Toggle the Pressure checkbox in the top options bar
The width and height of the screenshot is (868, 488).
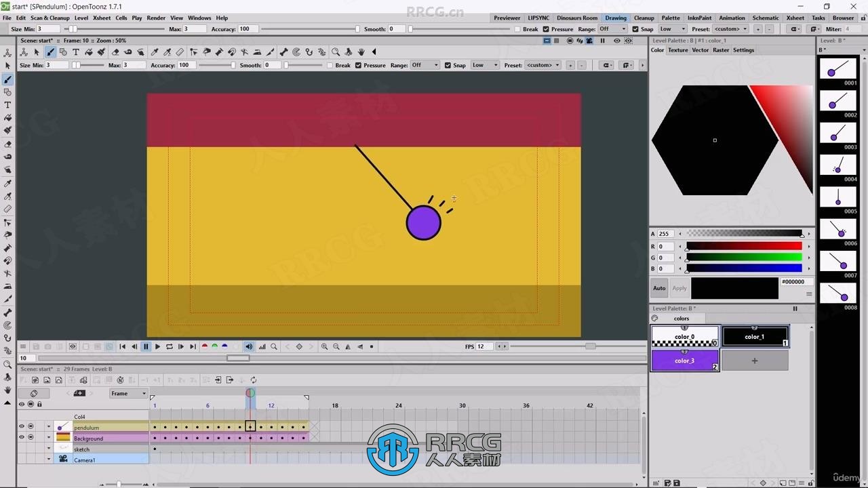pos(545,29)
